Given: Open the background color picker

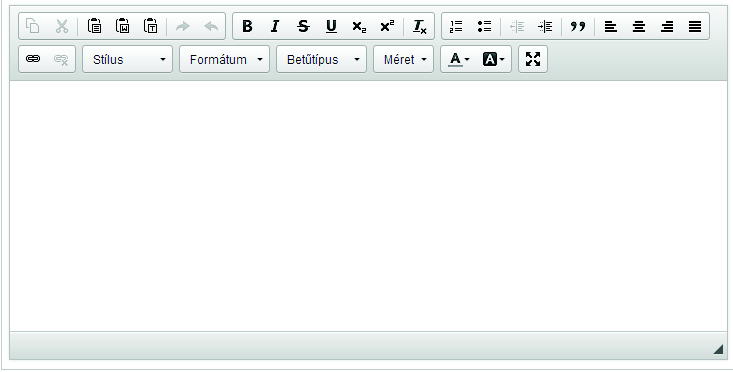Looking at the screenshot, I should tap(493, 59).
